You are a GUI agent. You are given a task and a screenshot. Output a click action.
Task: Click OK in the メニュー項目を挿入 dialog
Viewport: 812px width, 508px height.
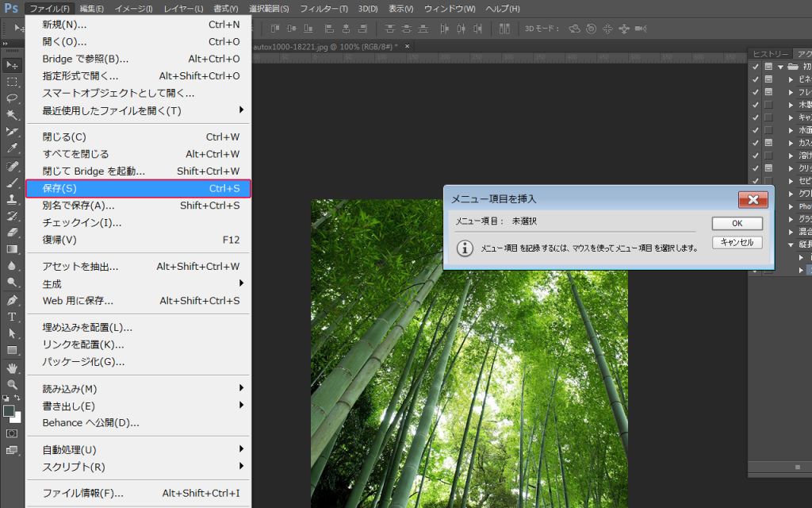pos(737,223)
